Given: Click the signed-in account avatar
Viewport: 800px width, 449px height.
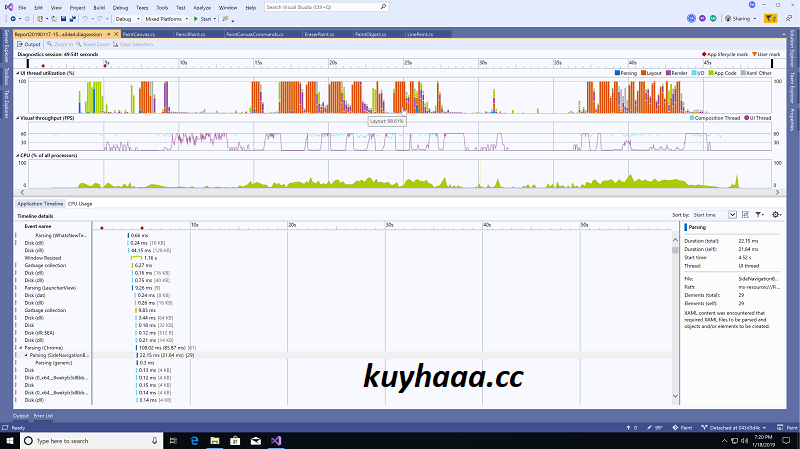Looking at the screenshot, I should (x=752, y=5).
